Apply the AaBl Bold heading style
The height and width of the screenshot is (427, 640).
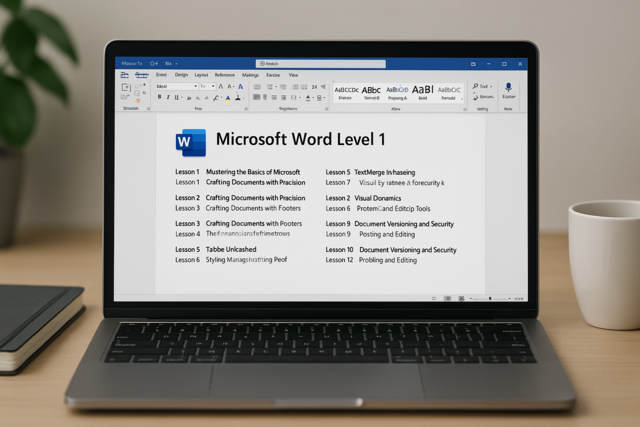[x=423, y=91]
